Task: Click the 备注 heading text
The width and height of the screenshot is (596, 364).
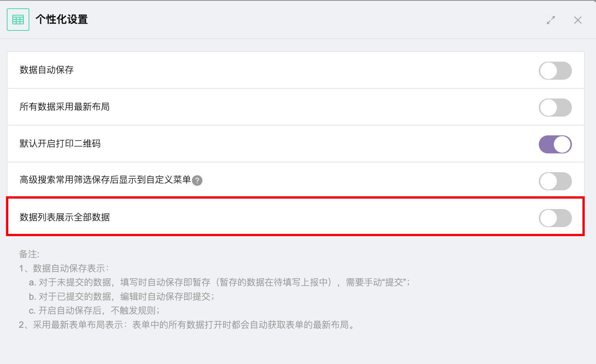Action: (x=29, y=254)
